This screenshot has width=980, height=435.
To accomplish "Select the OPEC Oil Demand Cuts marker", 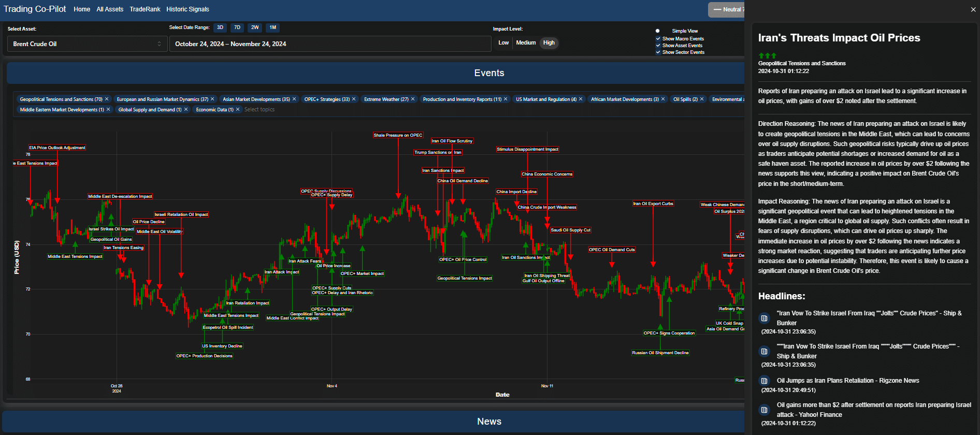I will [612, 250].
